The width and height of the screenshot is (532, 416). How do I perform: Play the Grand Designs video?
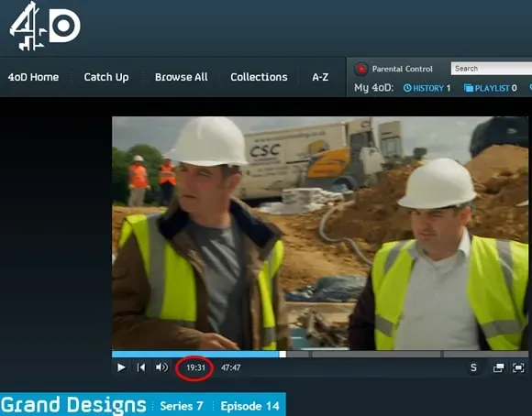(x=121, y=367)
